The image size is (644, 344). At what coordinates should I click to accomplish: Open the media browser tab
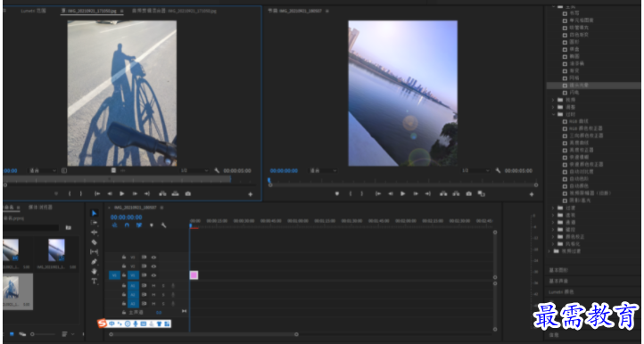(x=40, y=208)
